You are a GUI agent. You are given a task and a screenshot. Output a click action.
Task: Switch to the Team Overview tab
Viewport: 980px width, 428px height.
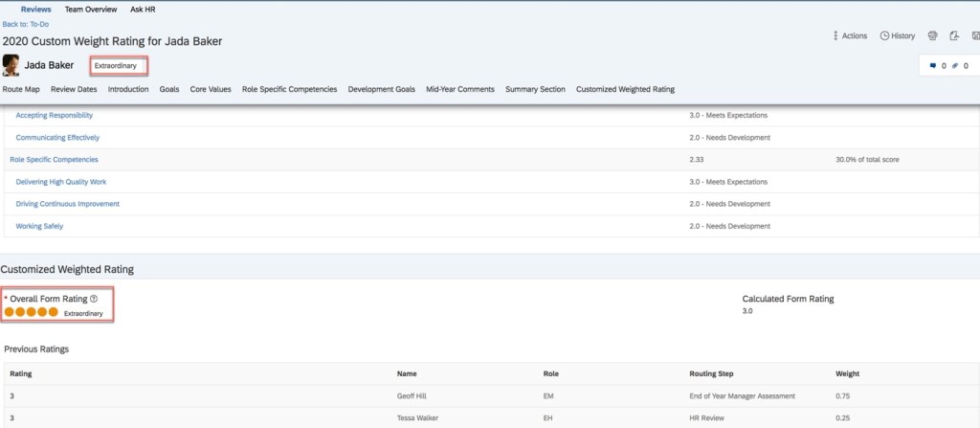(x=91, y=9)
